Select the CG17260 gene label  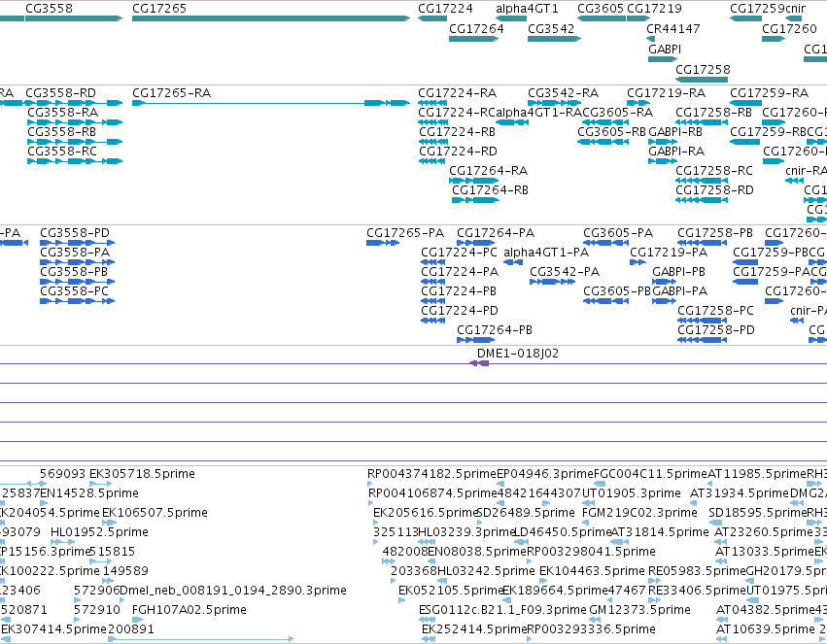(789, 28)
